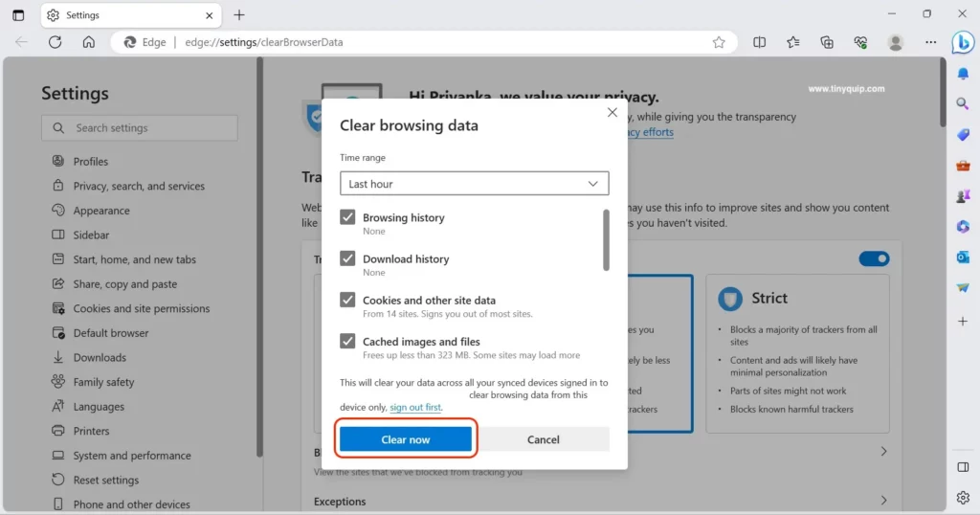
Task: Click the Cancel button
Action: pos(544,439)
